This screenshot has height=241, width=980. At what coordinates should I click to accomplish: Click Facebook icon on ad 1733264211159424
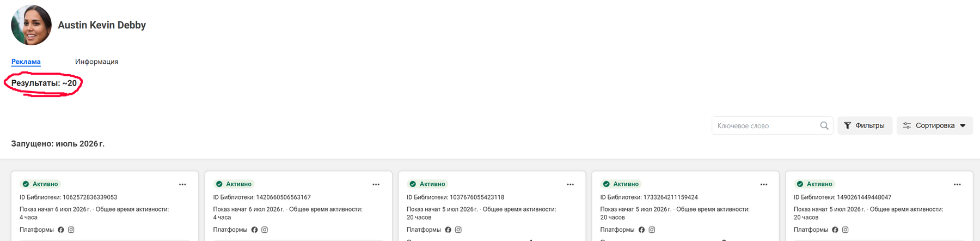point(641,230)
